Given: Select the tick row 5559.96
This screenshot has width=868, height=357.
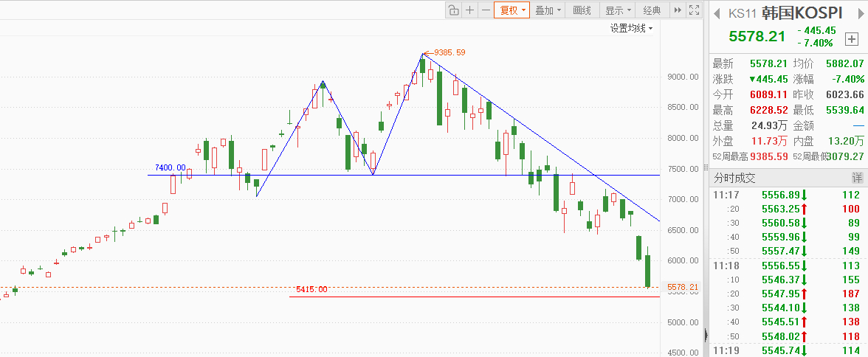Looking at the screenshot, I should click(787, 238).
